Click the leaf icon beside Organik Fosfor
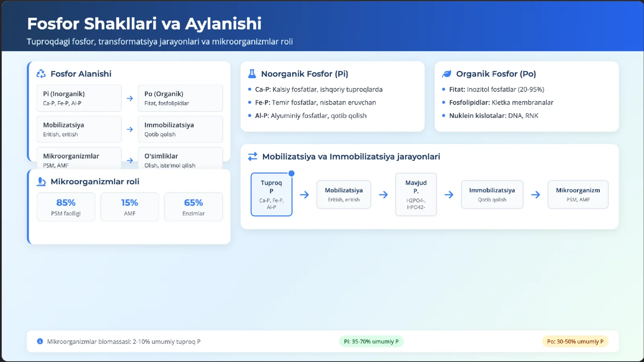 click(446, 74)
